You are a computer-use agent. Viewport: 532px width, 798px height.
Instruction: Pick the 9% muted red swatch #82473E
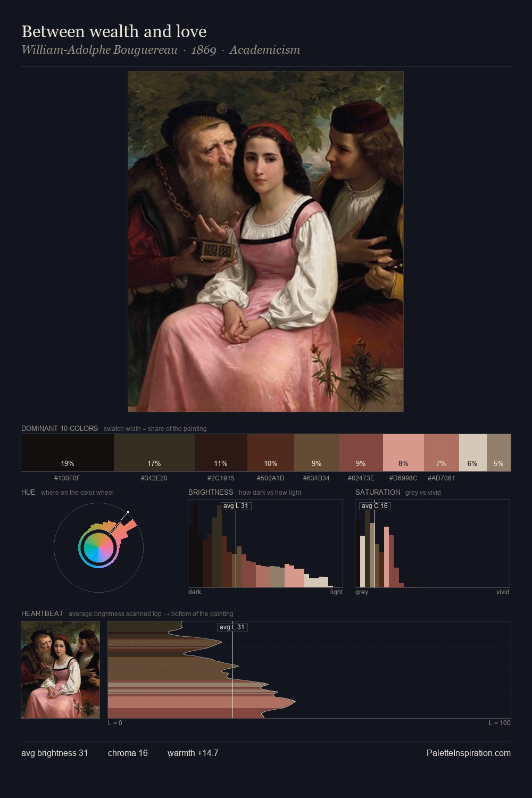click(361, 453)
